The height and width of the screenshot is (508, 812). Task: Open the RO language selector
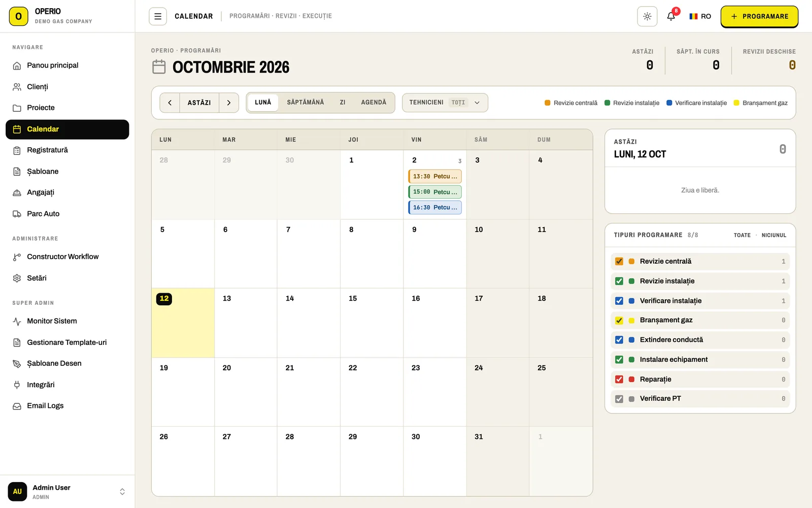pyautogui.click(x=700, y=16)
